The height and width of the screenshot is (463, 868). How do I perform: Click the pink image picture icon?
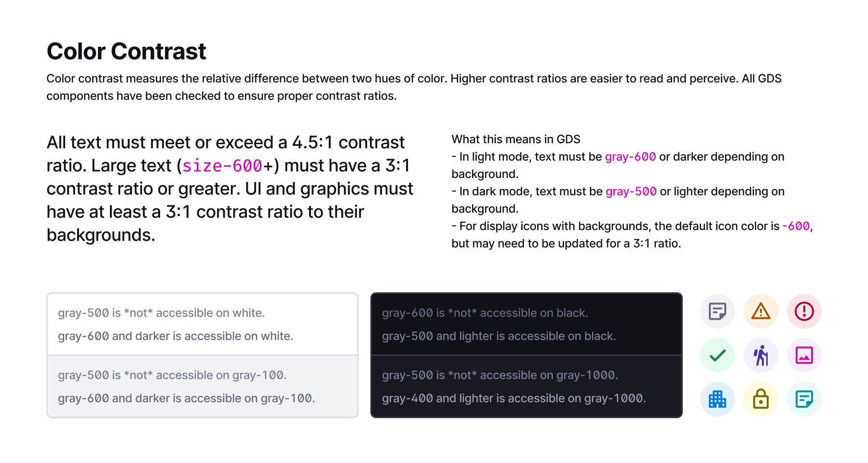(x=804, y=355)
